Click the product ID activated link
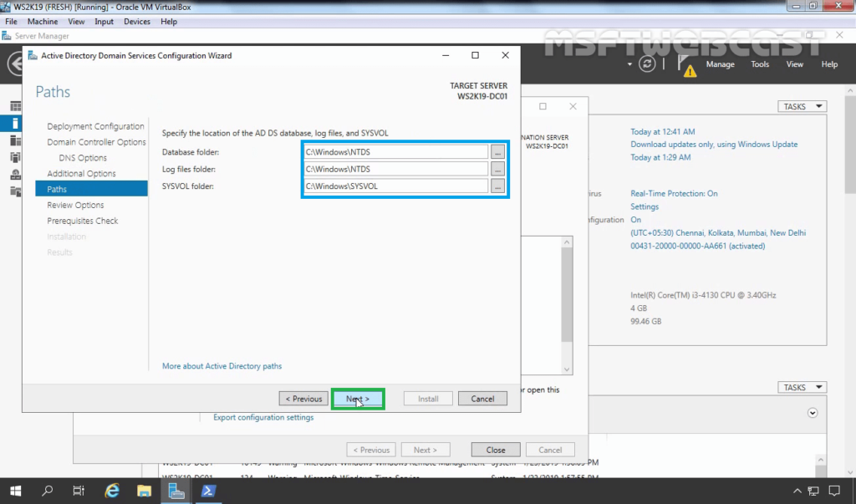The image size is (856, 504). tap(698, 246)
